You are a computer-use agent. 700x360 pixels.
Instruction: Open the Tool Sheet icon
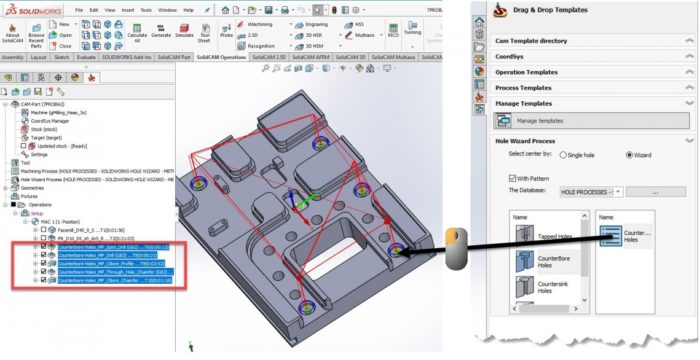tap(205, 33)
